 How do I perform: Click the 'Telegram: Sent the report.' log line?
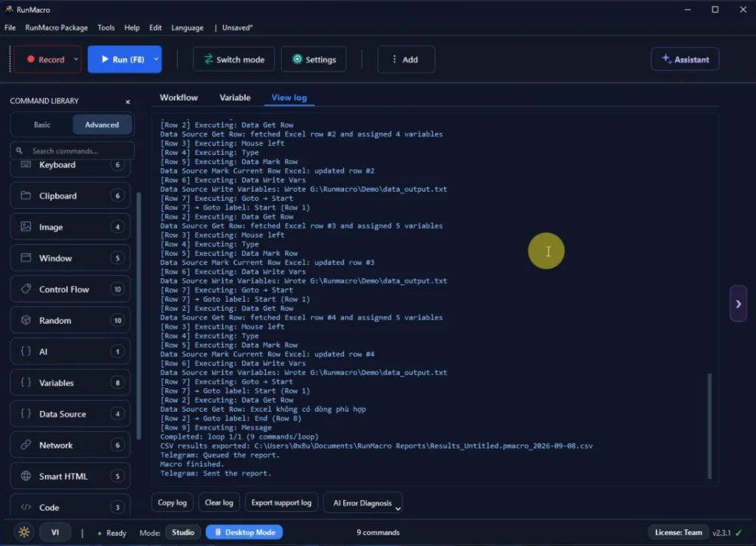(216, 473)
